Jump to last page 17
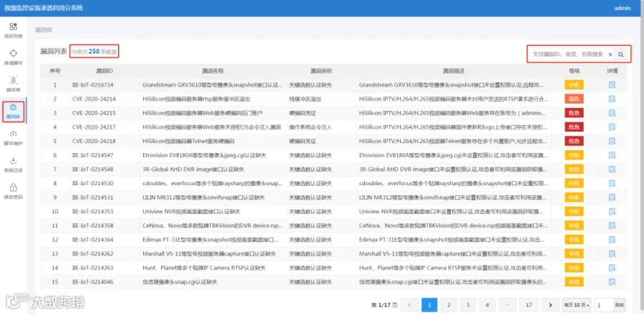 (529, 305)
